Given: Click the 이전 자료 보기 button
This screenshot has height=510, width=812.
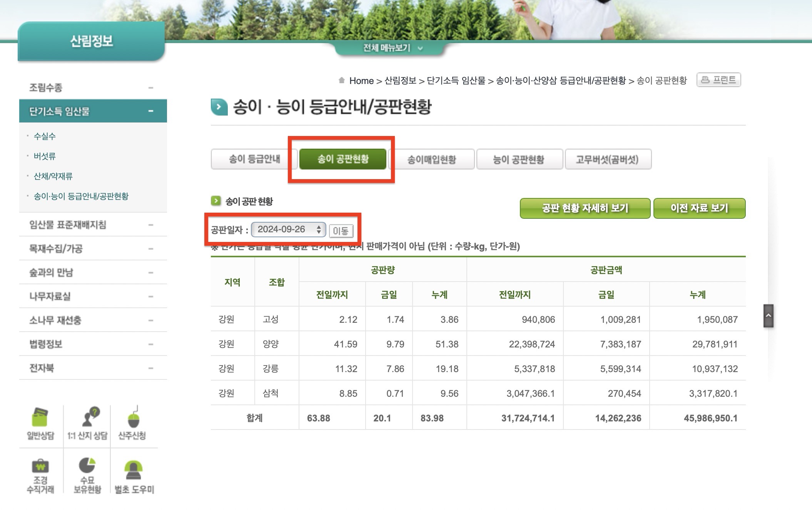Looking at the screenshot, I should click(x=699, y=208).
